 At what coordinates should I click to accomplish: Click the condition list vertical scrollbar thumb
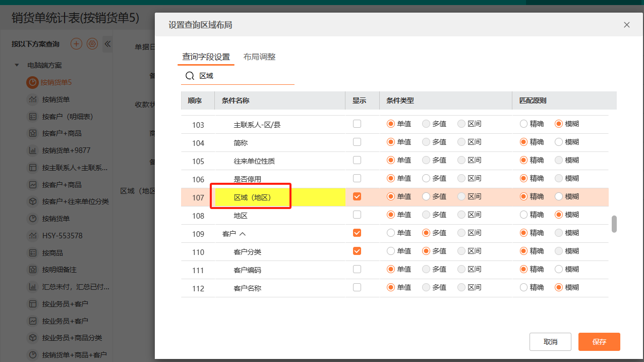(614, 224)
